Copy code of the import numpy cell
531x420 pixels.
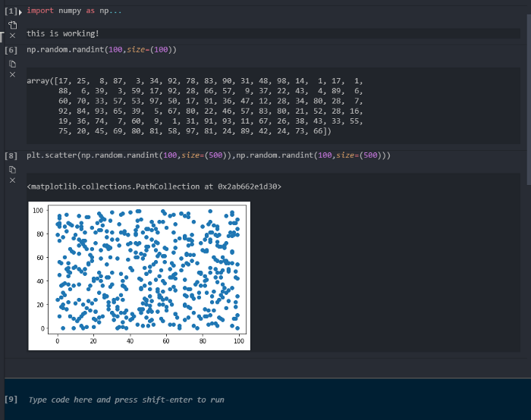(x=12, y=24)
